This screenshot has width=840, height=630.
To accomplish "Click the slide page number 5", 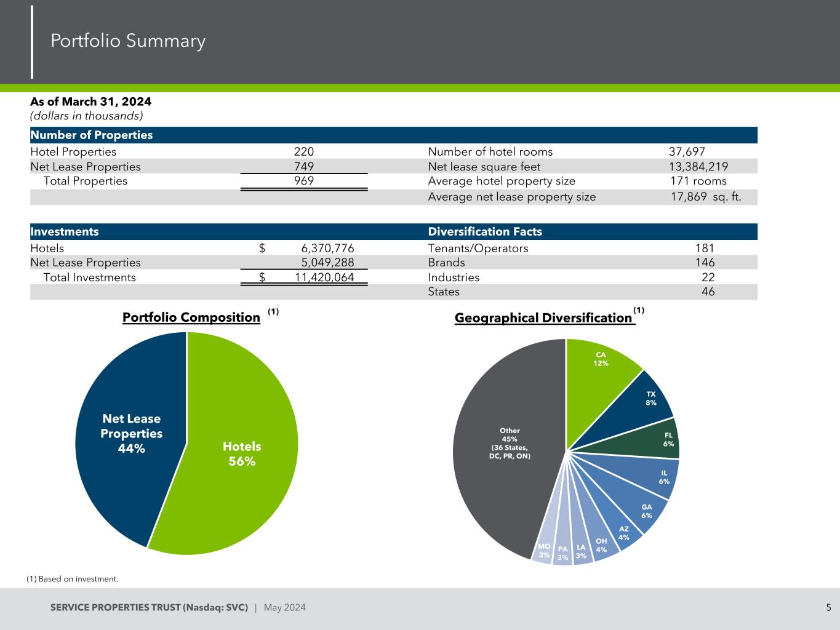I will pyautogui.click(x=828, y=608).
